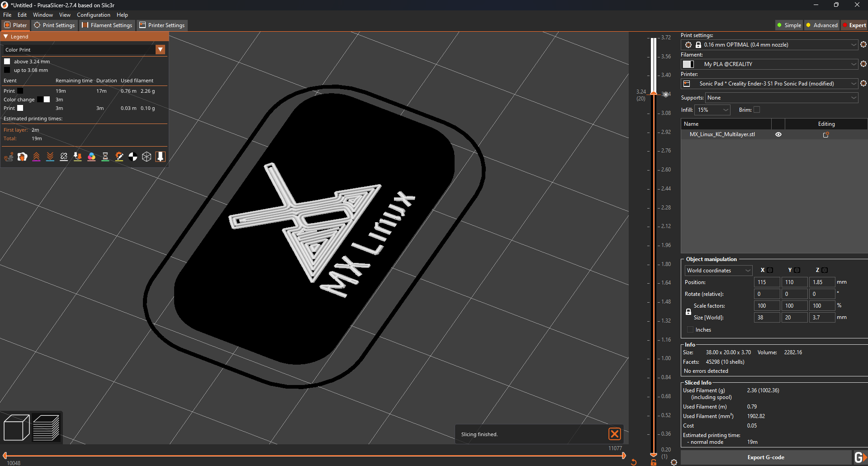This screenshot has height=466, width=868.
Task: Open the Color Print view dropdown
Action: click(x=161, y=49)
